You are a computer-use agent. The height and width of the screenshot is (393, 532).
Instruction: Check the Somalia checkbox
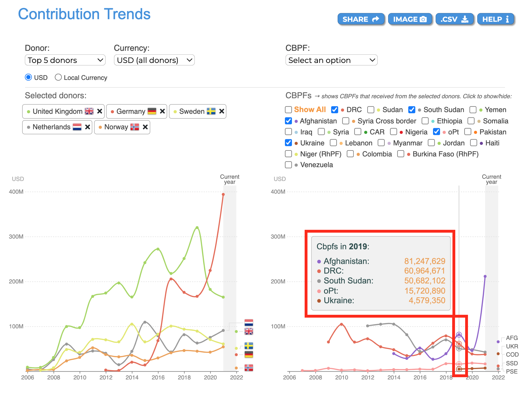click(x=471, y=121)
